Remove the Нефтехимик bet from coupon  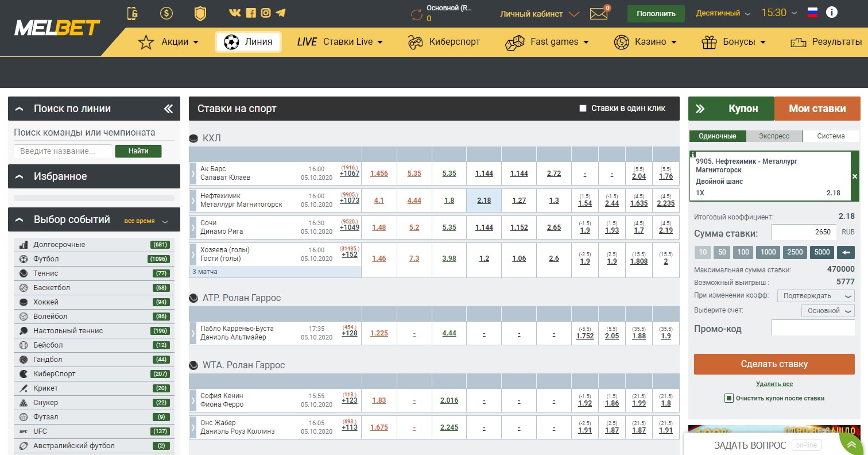click(854, 177)
